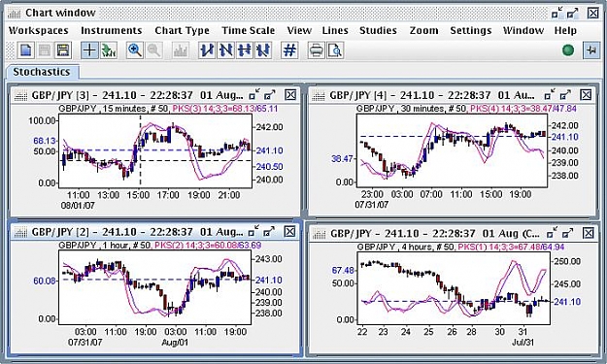Click the 250.00 price label on 4-hour chart
This screenshot has height=364, width=607.
[567, 261]
